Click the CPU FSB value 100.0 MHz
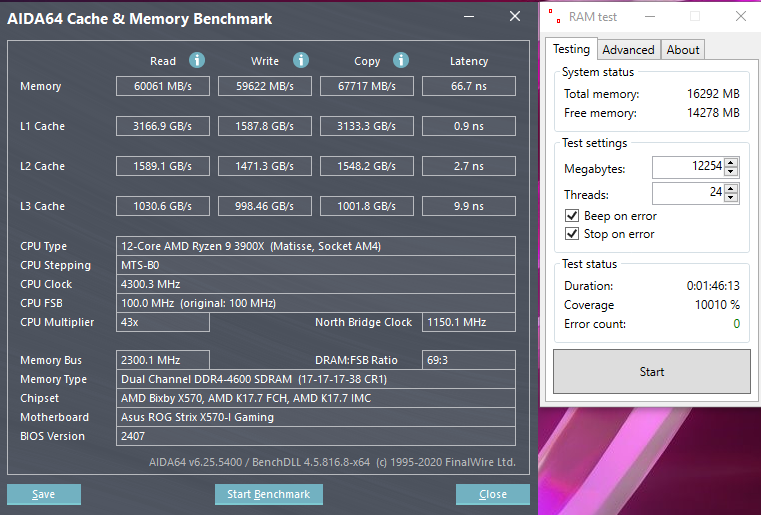761x515 pixels. 315,303
